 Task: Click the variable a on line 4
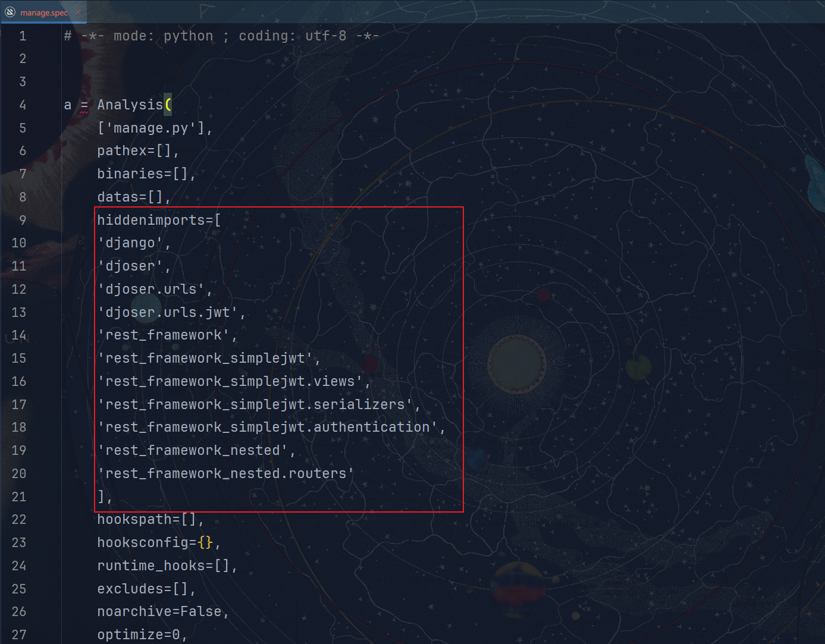(68, 105)
